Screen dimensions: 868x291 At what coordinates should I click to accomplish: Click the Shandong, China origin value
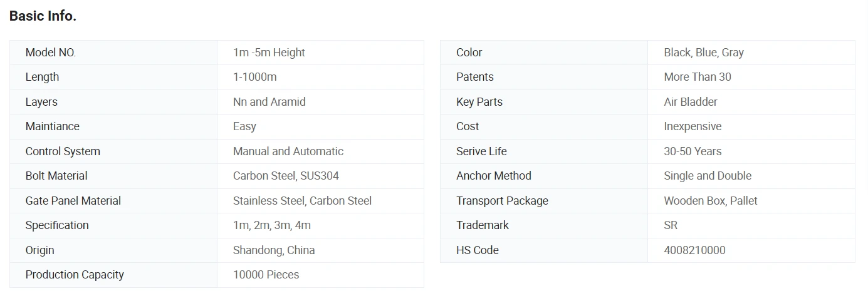274,250
